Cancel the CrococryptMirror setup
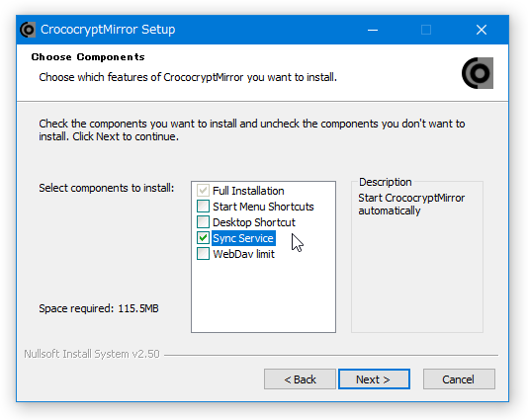The width and height of the screenshot is (528, 420). pyautogui.click(x=459, y=379)
